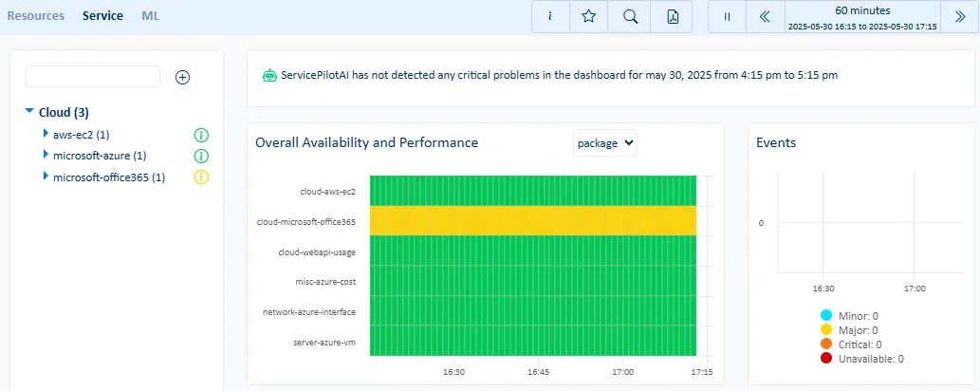Open the package grouping dropdown
Screen dimensions: 980x391
(x=605, y=142)
